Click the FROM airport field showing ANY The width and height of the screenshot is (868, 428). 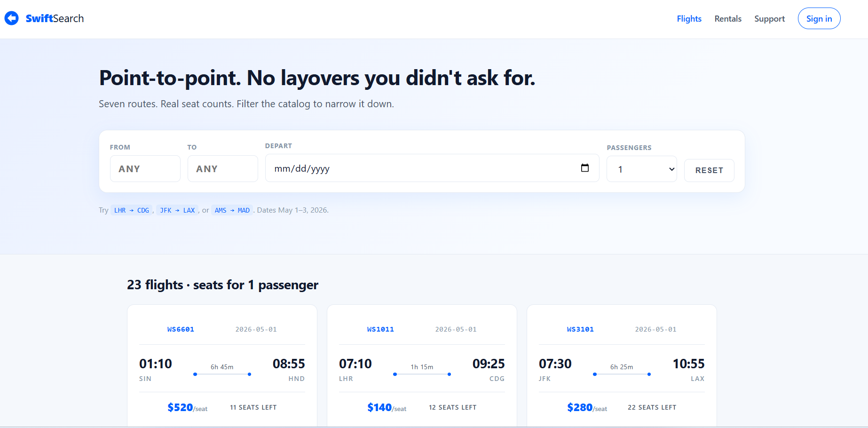click(145, 168)
